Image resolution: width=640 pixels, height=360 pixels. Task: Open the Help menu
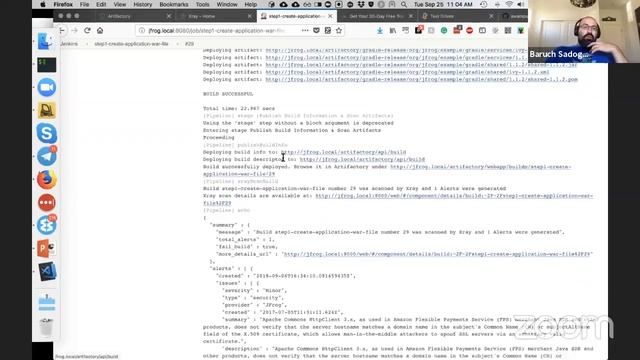pyautogui.click(x=251, y=4)
